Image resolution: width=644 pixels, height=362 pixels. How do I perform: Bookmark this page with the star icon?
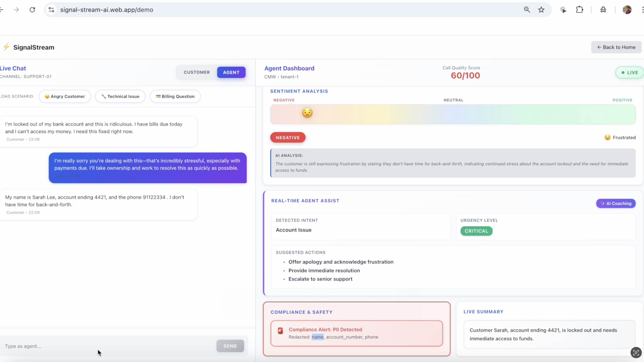click(541, 10)
